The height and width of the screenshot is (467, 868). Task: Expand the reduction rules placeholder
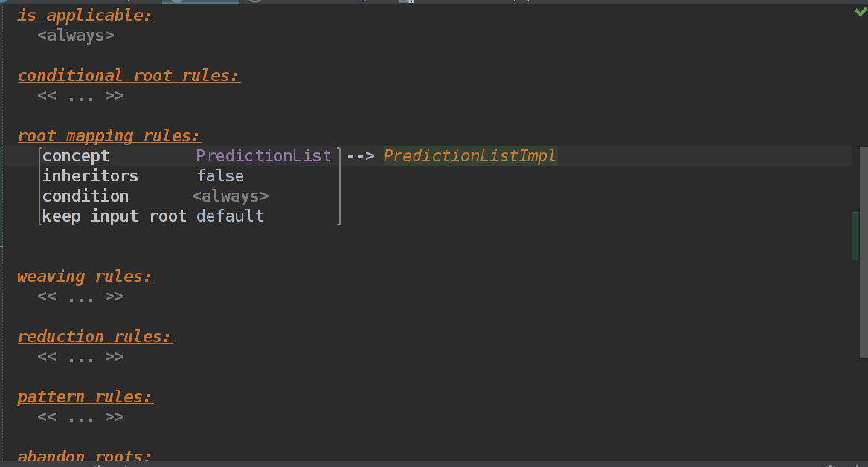80,357
